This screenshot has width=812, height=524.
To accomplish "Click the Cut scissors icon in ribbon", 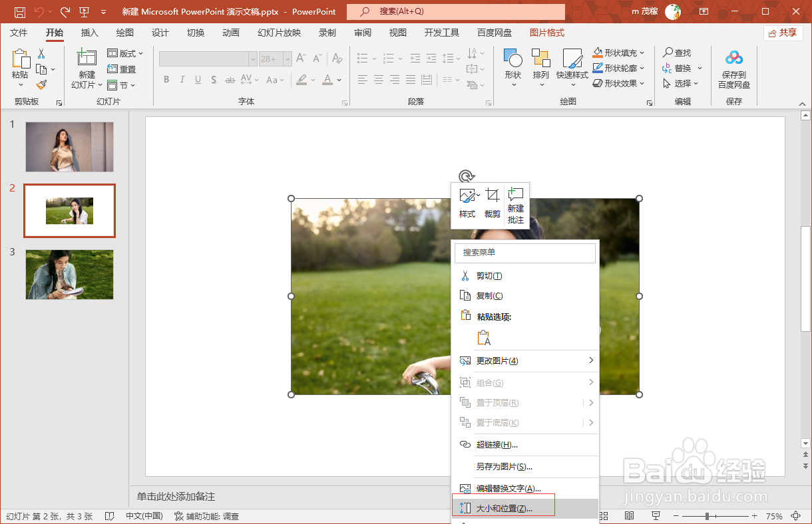I will pyautogui.click(x=41, y=54).
